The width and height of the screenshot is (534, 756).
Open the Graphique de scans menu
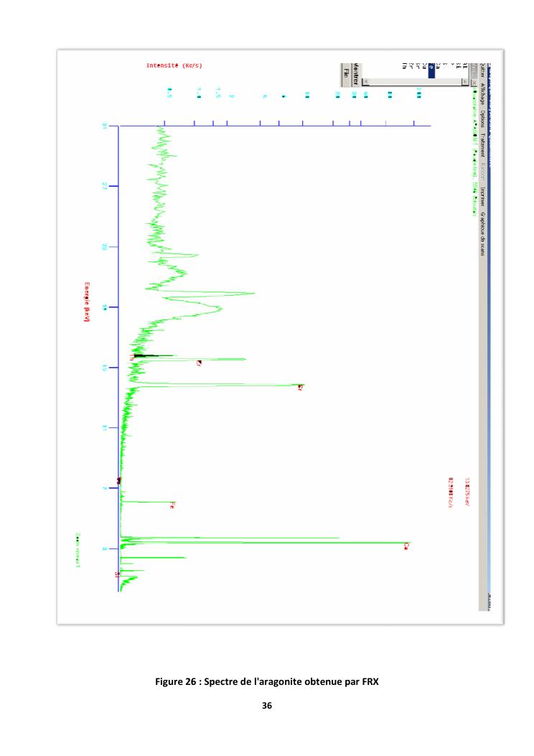tap(483, 233)
